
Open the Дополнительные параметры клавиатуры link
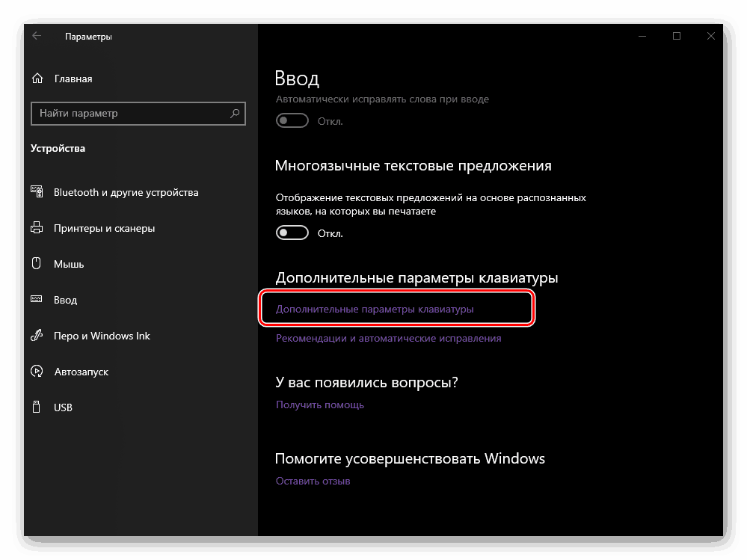coord(375,309)
